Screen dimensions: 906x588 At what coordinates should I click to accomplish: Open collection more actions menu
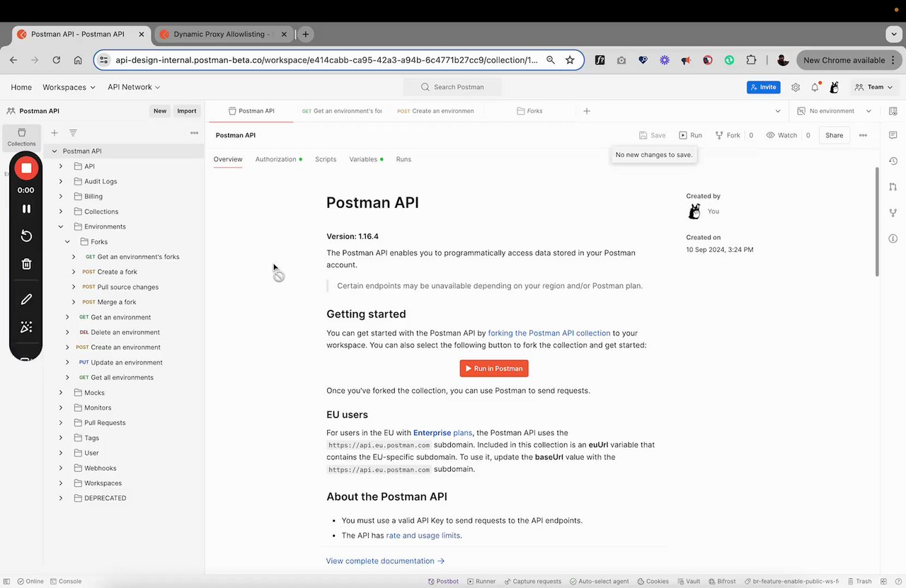[x=863, y=135]
